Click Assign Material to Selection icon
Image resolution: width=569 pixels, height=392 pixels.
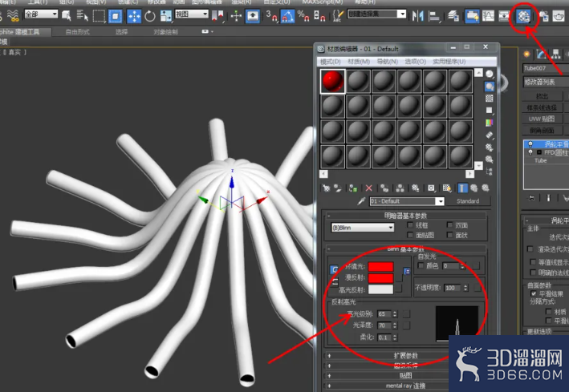353,188
